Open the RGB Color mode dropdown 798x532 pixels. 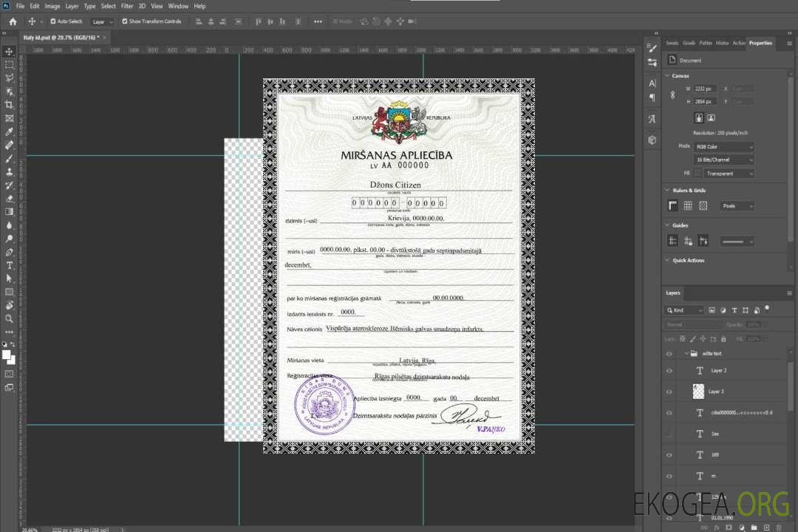(723, 146)
